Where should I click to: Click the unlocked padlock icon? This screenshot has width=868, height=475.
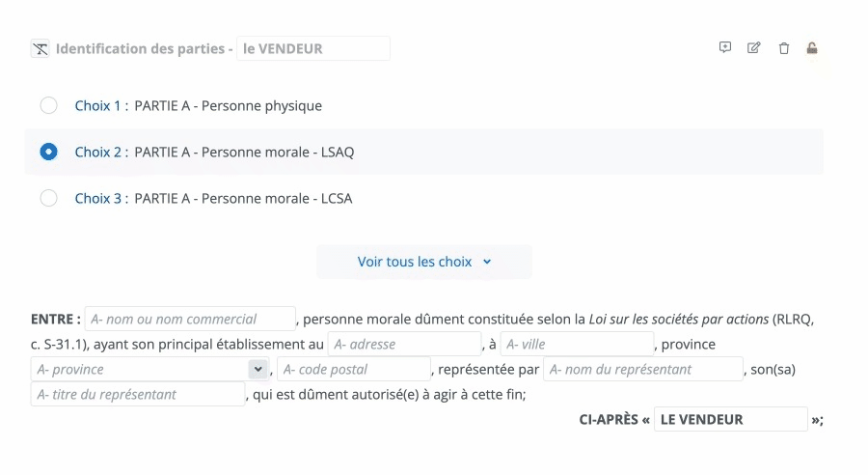[812, 48]
